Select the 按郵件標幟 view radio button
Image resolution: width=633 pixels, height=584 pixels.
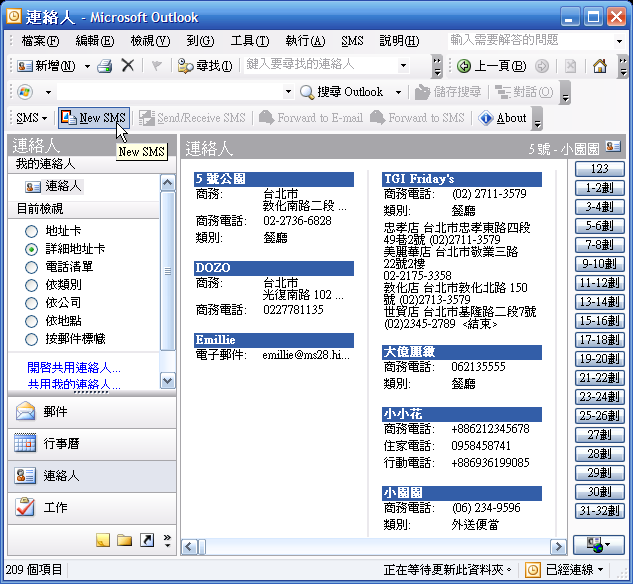[31, 339]
